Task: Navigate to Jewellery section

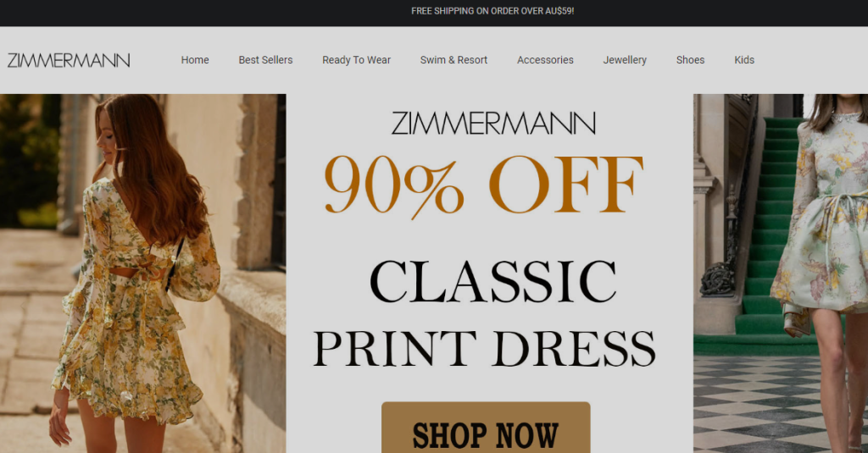Action: 625,60
